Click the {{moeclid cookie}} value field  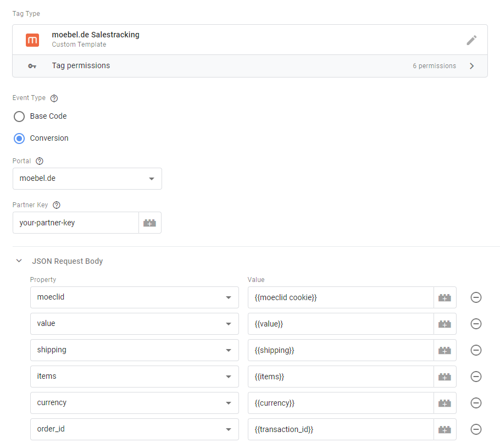pos(341,298)
